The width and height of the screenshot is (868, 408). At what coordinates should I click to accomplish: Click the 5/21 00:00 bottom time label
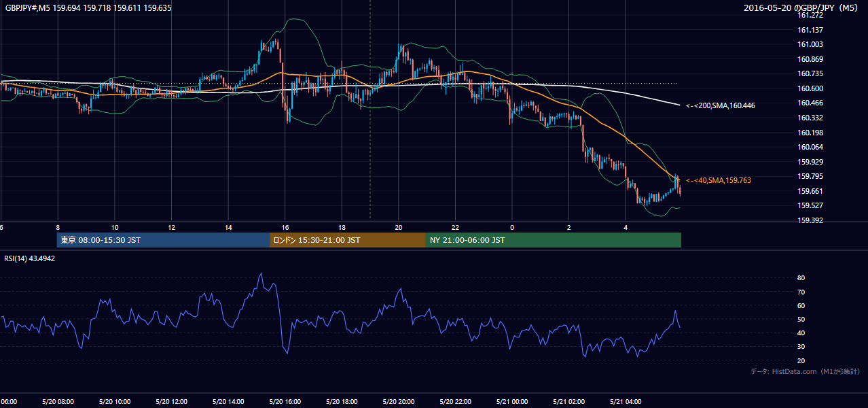tap(512, 401)
